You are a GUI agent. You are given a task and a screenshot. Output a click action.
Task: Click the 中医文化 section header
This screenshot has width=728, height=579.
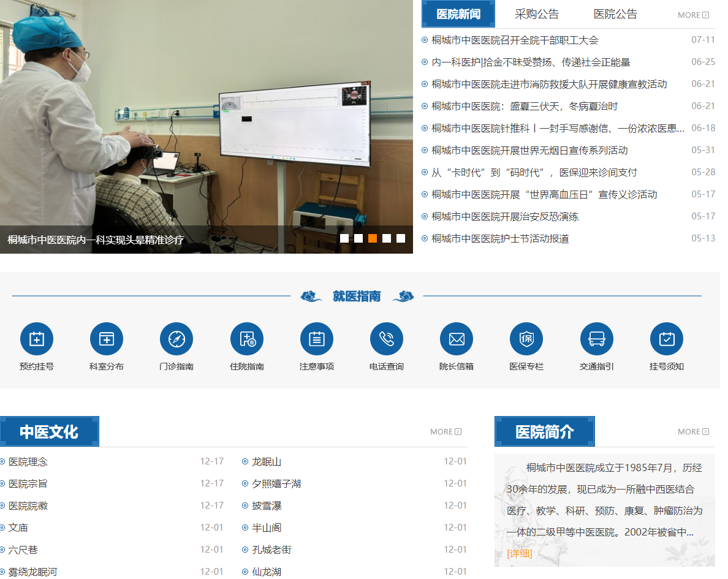pos(49,431)
